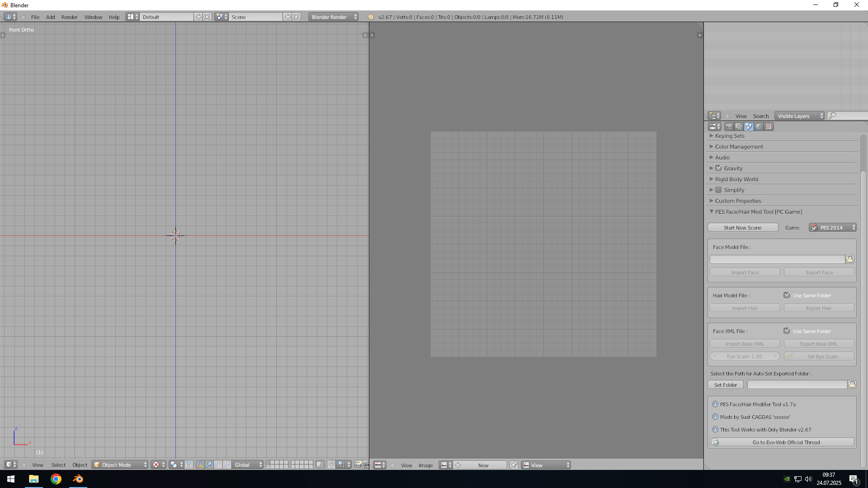This screenshot has width=868, height=488.
Task: Click the Start New Scene button
Action: point(742,228)
